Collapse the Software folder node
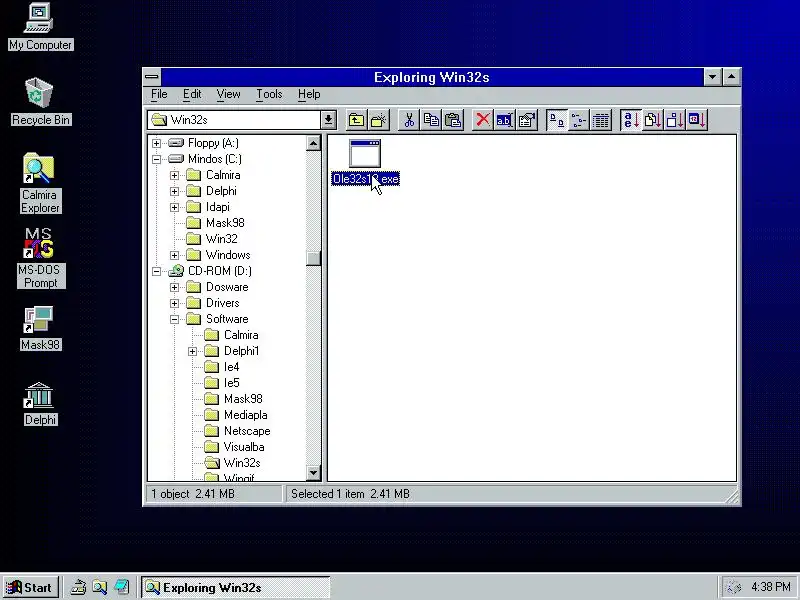 (x=174, y=319)
